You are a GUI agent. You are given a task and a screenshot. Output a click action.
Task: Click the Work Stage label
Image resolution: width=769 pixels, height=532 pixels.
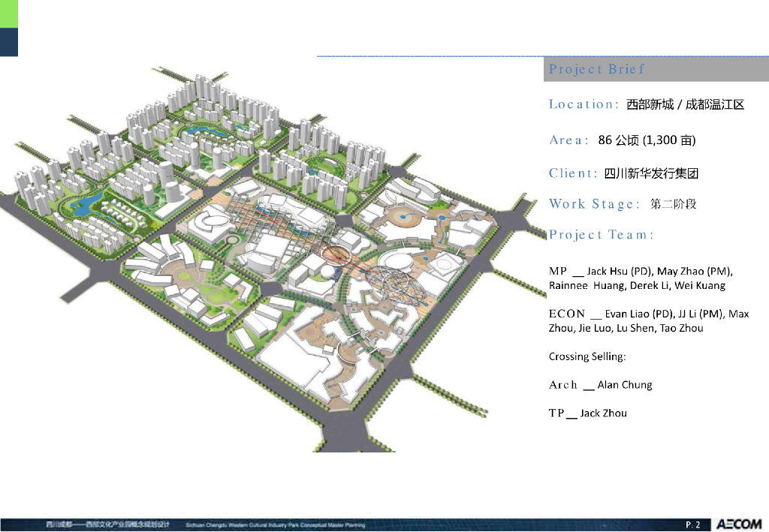click(595, 204)
